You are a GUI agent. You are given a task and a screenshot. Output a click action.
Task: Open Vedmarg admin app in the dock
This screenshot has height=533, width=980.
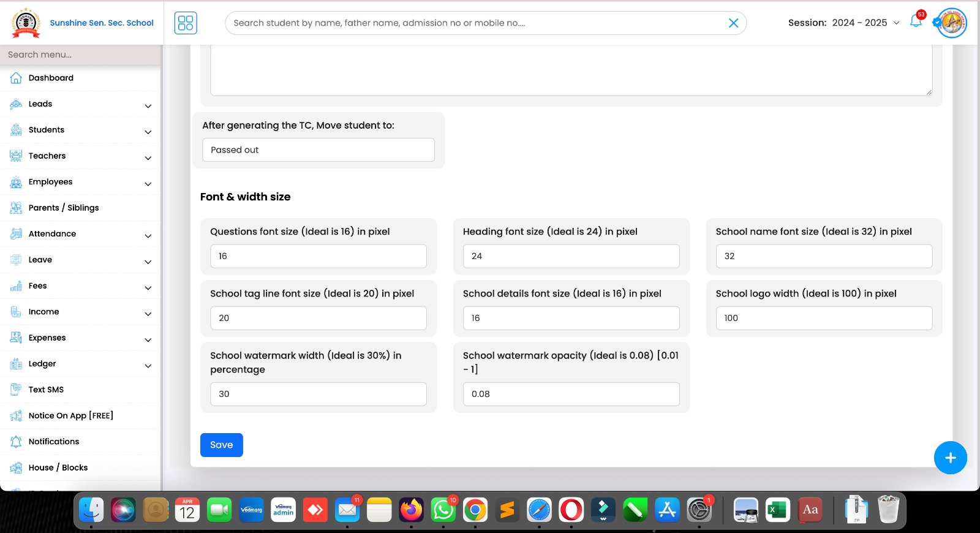[283, 510]
